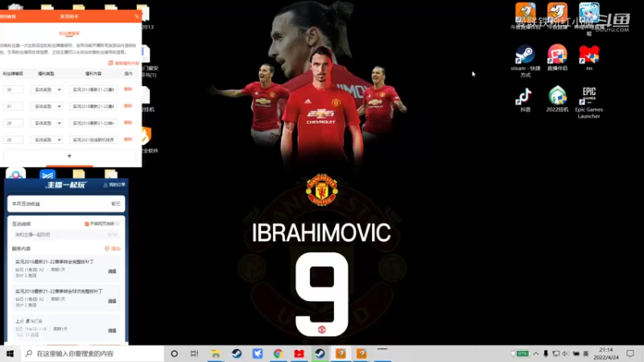Open the 2022挂机 desktop icon
The width and height of the screenshot is (644, 362).
coord(557,99)
